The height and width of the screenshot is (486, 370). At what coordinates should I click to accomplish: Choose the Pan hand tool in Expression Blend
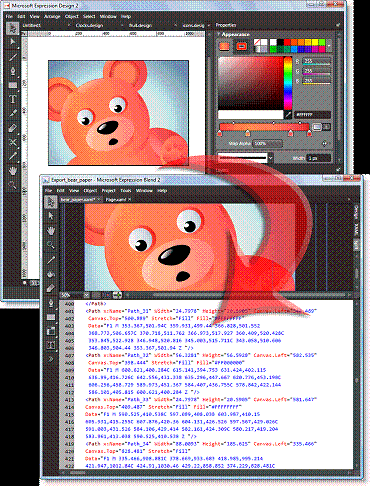[x=51, y=230]
